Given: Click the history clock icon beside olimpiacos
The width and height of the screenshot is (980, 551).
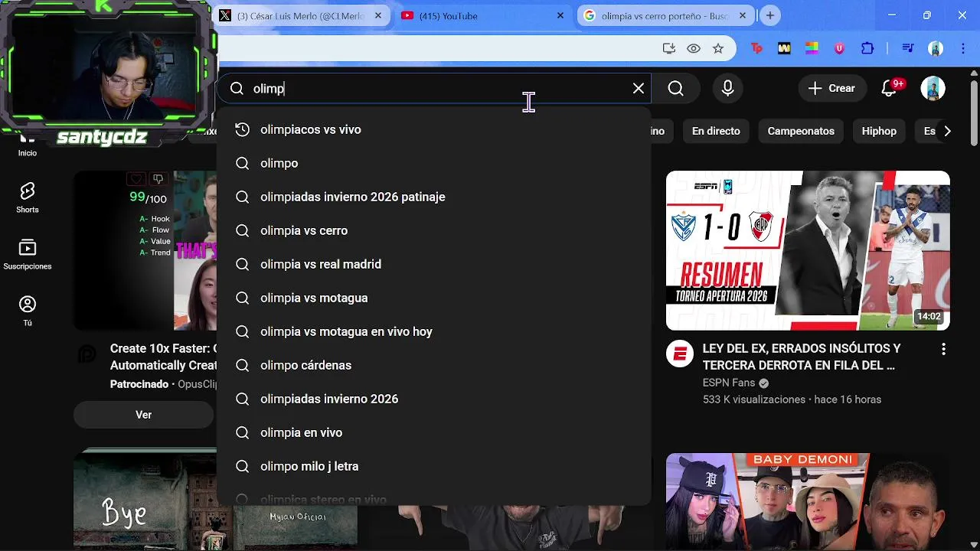Looking at the screenshot, I should coord(242,129).
